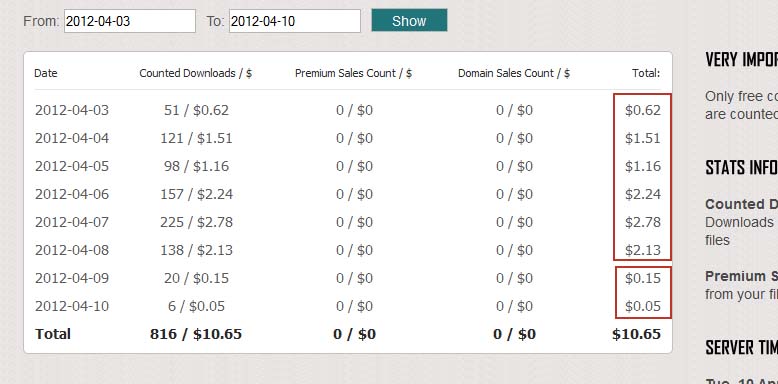The image size is (778, 384).
Task: Select the Premium Sales Count column header
Action: [x=353, y=73]
